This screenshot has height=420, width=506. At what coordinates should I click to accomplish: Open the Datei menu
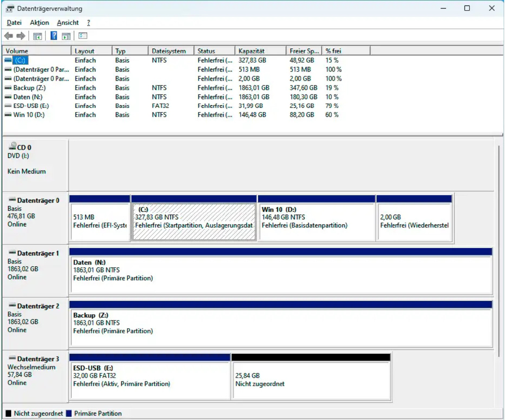tap(14, 23)
